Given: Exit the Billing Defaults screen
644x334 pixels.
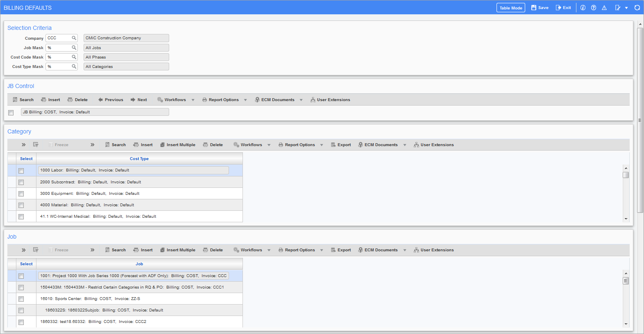Looking at the screenshot, I should tap(563, 8).
